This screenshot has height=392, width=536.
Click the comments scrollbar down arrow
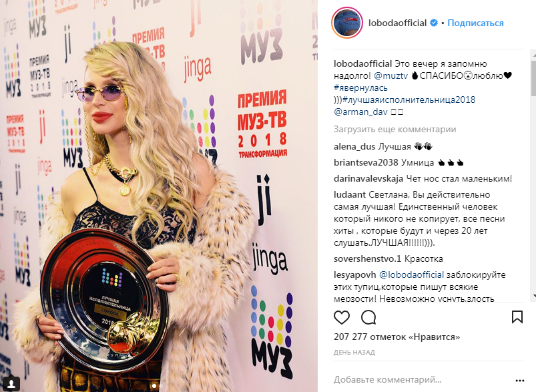point(533,296)
